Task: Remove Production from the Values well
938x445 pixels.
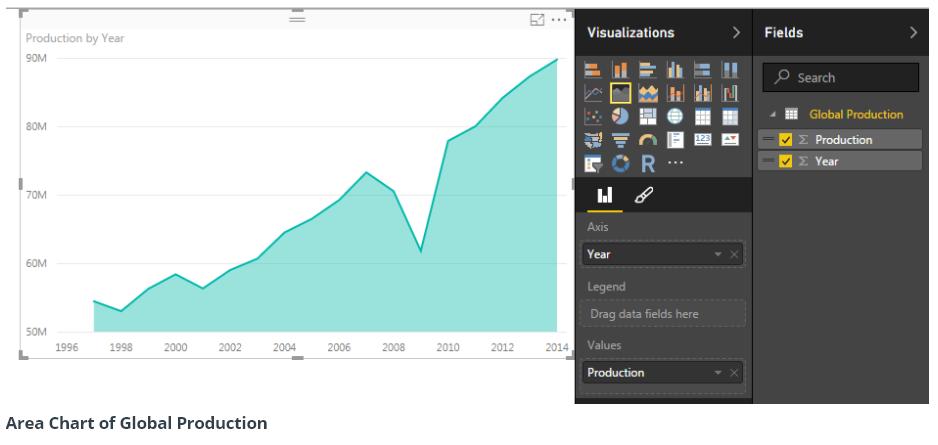Action: pos(734,373)
